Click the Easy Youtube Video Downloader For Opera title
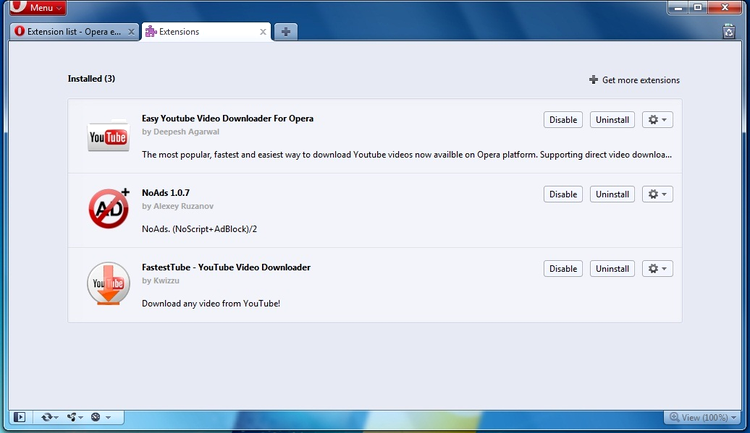750x433 pixels. (x=227, y=119)
